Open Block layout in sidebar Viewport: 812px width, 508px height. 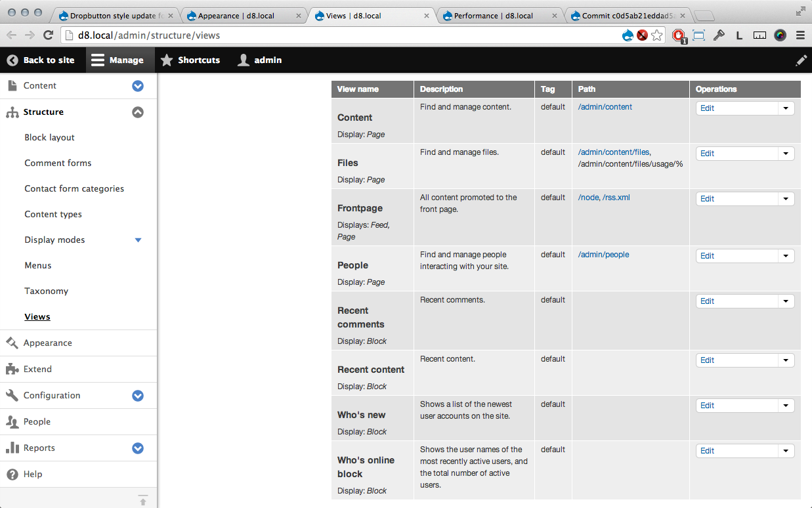click(50, 137)
